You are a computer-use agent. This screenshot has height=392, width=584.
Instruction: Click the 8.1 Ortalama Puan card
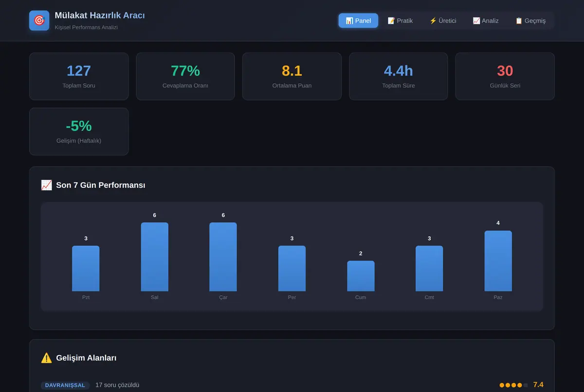(292, 76)
